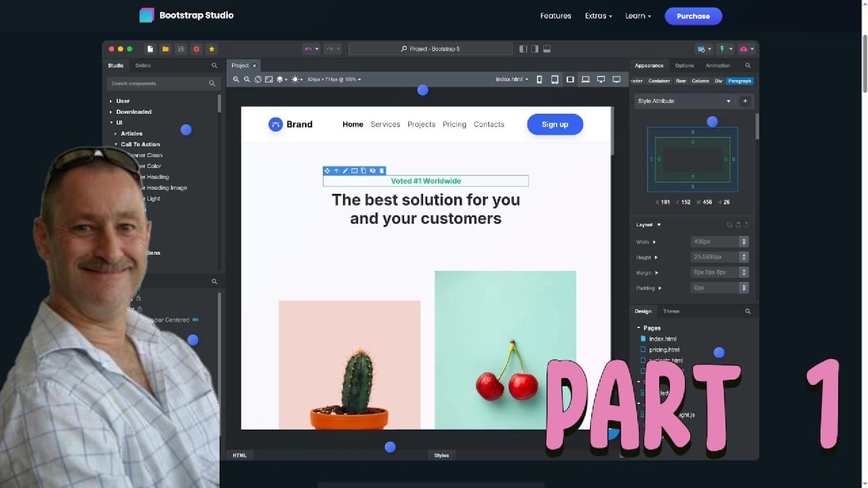Click the reset zoom circle icon
Screen dimensions: 868x488
pos(258,79)
